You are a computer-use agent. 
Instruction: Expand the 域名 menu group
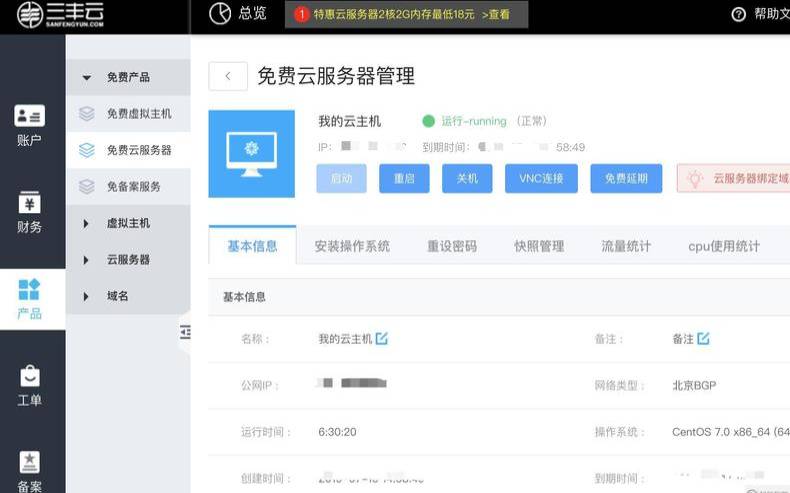87,296
